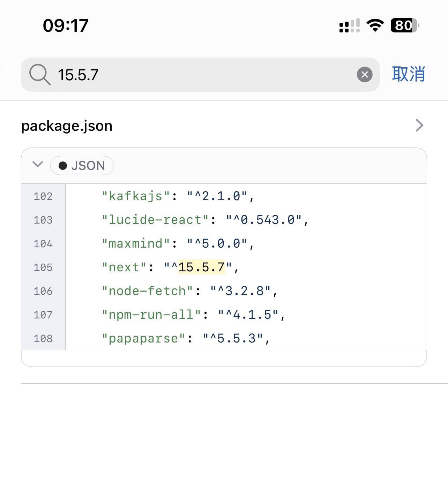Tap 取消 to cancel search
The height and width of the screenshot is (482, 448).
(x=408, y=74)
